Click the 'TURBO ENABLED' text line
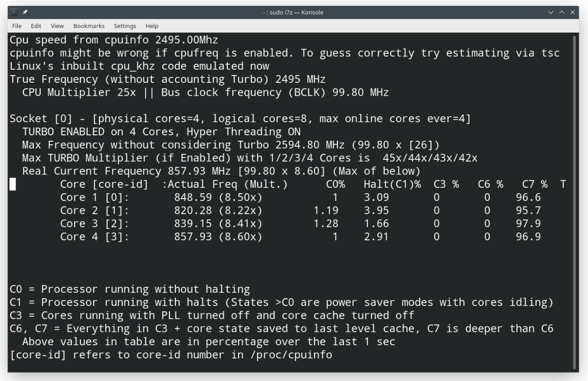Viewport: 588px width, 381px height. (161, 132)
